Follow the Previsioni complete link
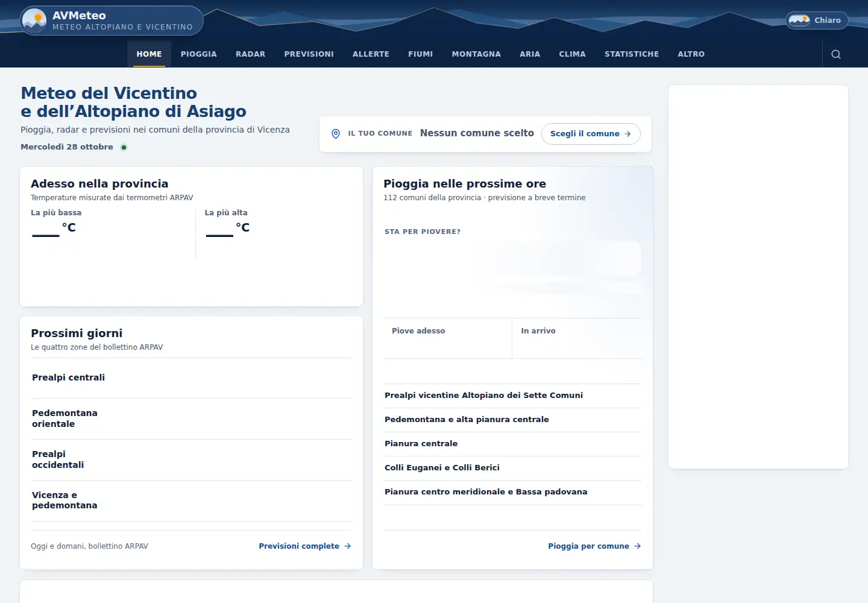868x603 pixels. [304, 546]
